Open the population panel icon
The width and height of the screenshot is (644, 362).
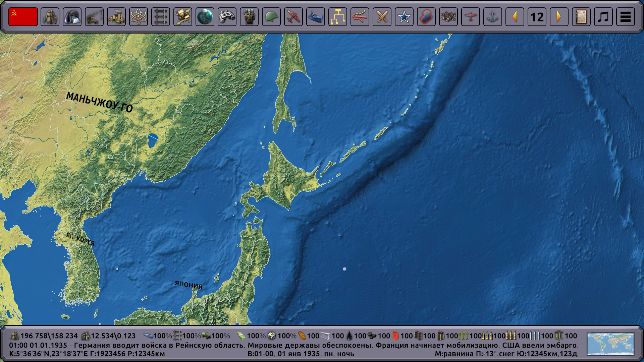[50, 17]
